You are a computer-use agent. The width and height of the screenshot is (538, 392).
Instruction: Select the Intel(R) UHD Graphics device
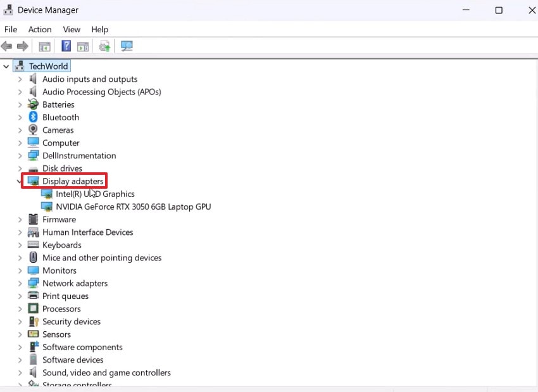pos(95,194)
